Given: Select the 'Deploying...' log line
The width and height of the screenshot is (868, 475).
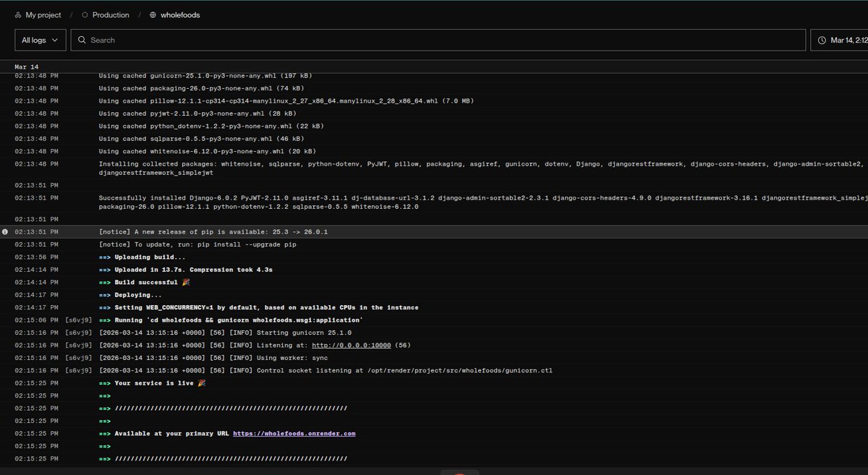Looking at the screenshot, I should click(130, 295).
